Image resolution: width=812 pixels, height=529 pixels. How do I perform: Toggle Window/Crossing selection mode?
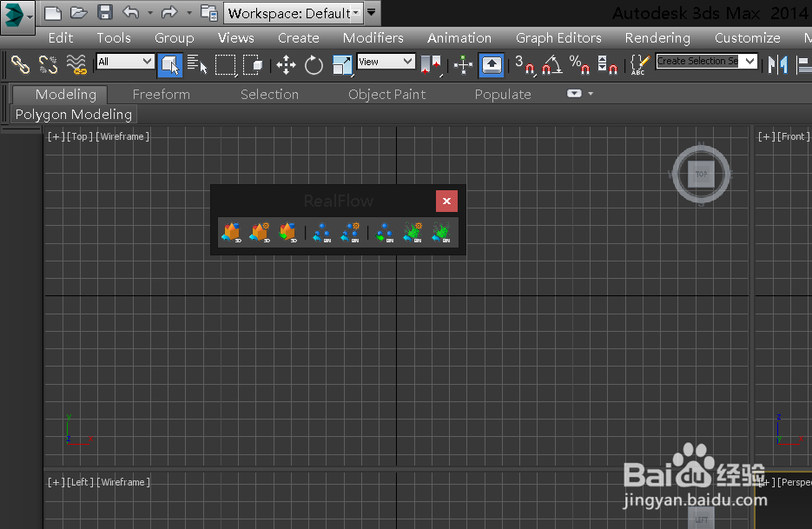click(x=254, y=65)
